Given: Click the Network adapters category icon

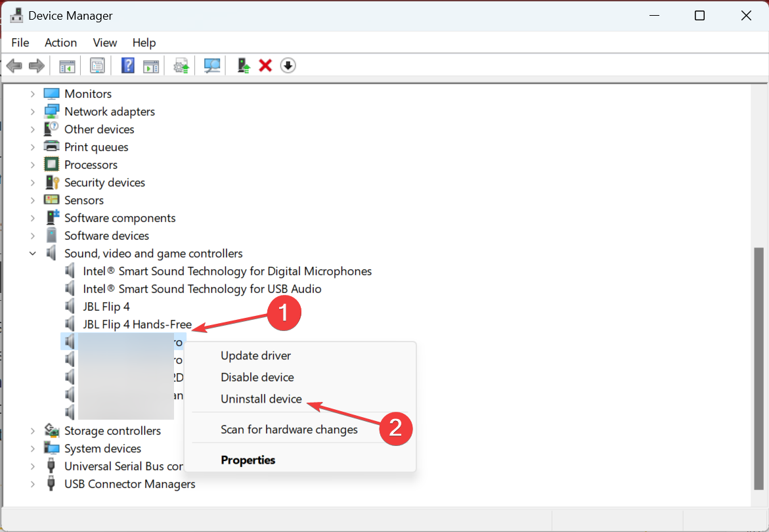Looking at the screenshot, I should (51, 111).
